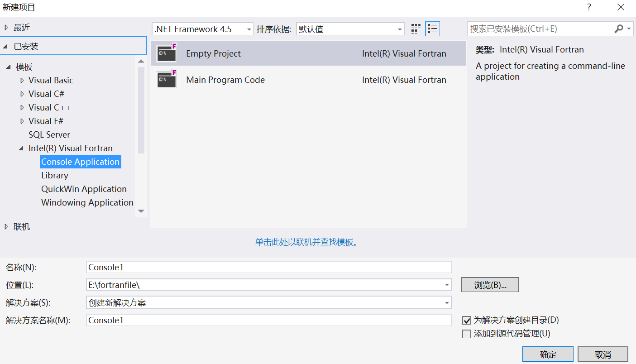This screenshot has width=636, height=364.
Task: Click the online template search link
Action: pyautogui.click(x=308, y=243)
